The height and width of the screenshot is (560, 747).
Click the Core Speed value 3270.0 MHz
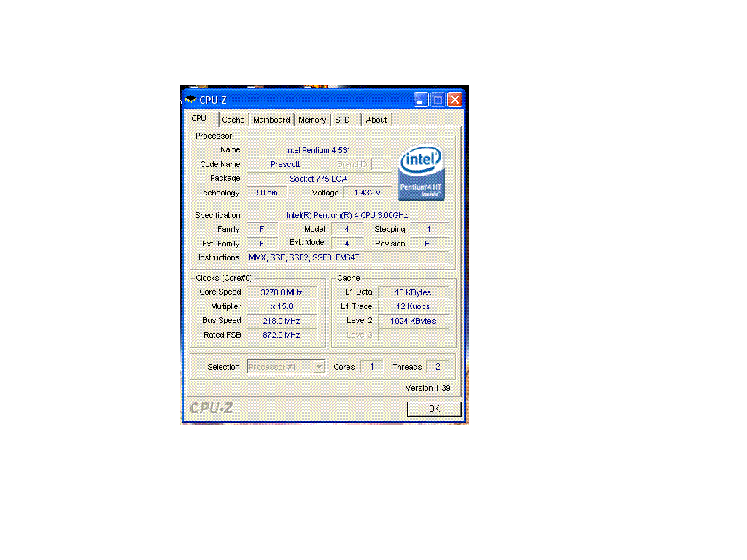point(282,292)
